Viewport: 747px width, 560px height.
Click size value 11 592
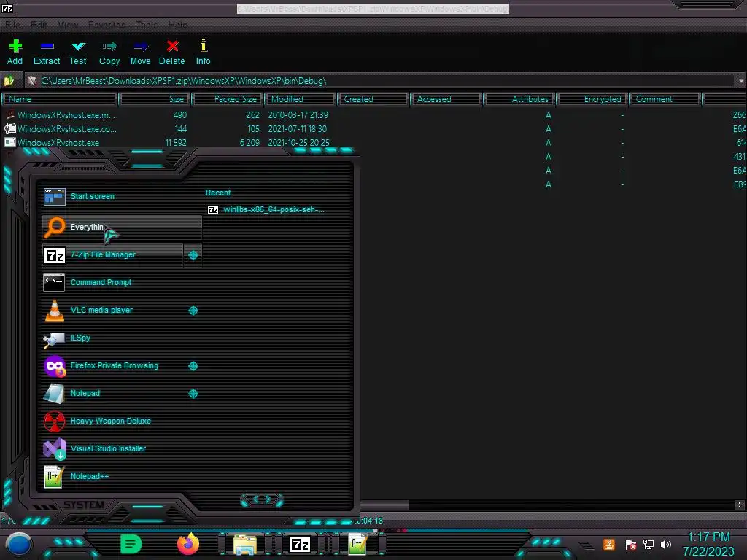pos(176,143)
